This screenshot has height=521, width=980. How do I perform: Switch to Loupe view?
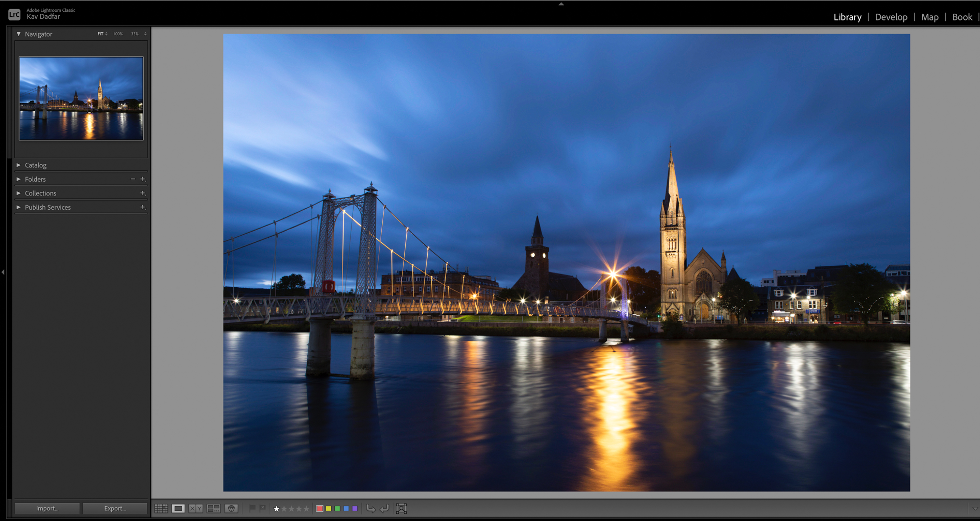(x=178, y=508)
